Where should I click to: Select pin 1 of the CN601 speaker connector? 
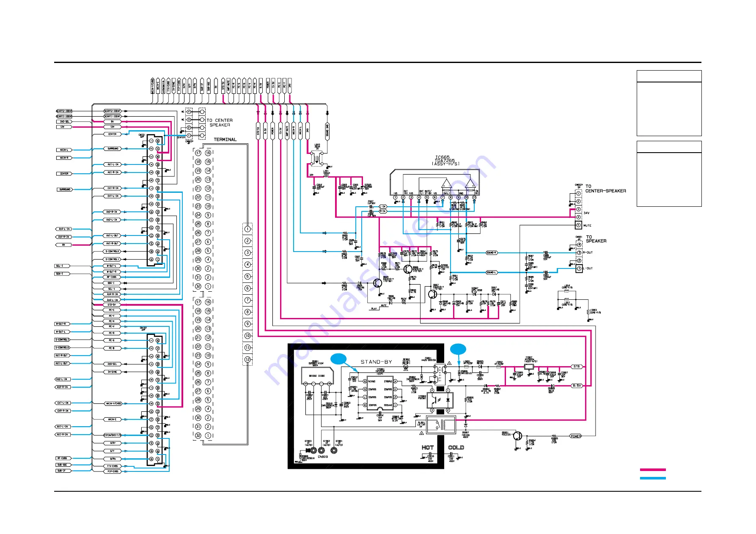(x=579, y=268)
